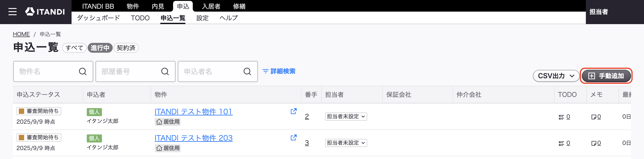Open 担当者未設定 dropdown for 物件 101

(346, 117)
